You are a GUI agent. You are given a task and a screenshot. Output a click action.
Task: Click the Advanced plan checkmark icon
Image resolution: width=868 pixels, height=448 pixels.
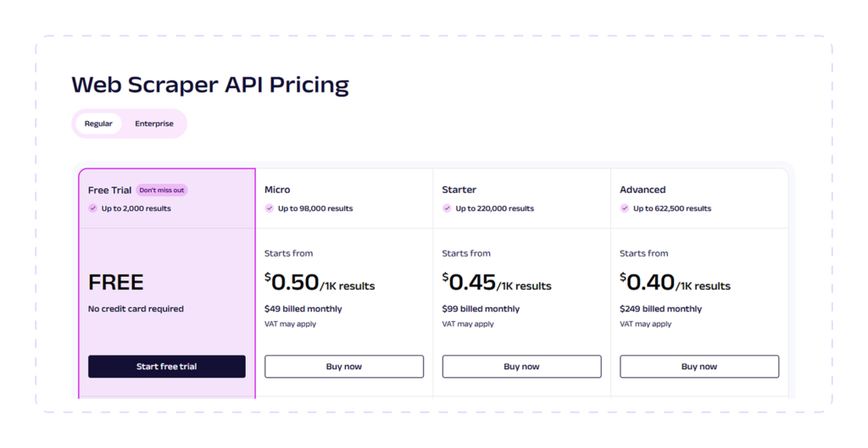(x=625, y=208)
